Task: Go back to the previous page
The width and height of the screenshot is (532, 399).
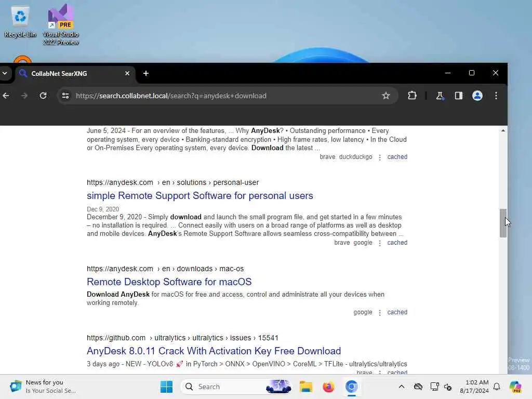Action: tap(6, 96)
